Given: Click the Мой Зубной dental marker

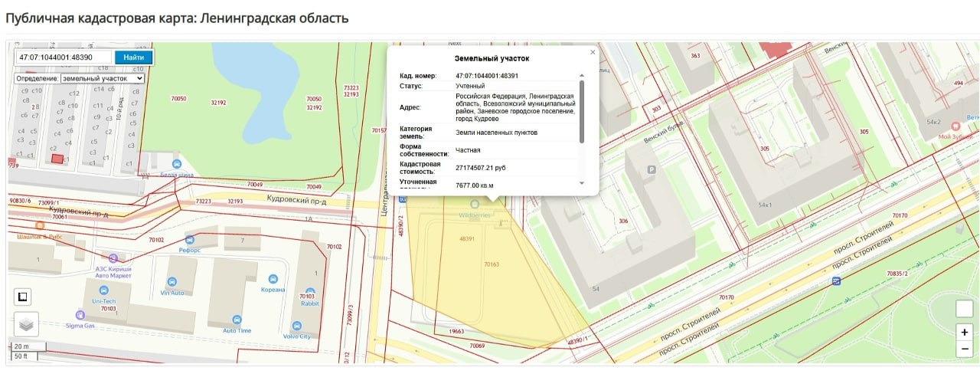Looking at the screenshot, I should [x=955, y=126].
